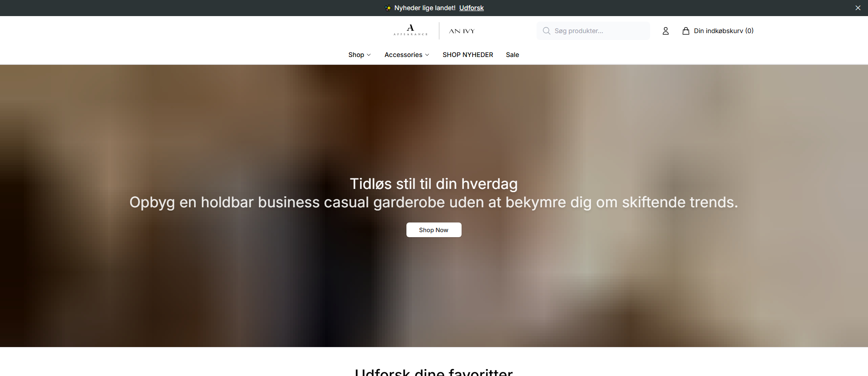
Task: Expand the Accessories dropdown menu
Action: click(x=407, y=55)
